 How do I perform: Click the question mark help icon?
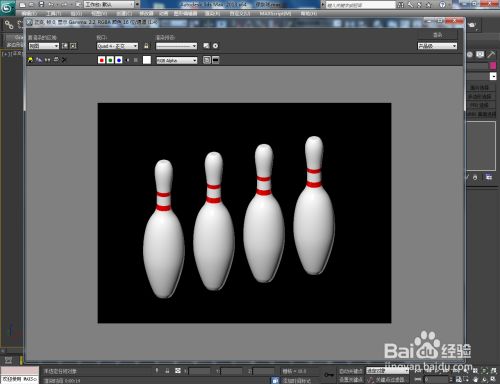442,5
